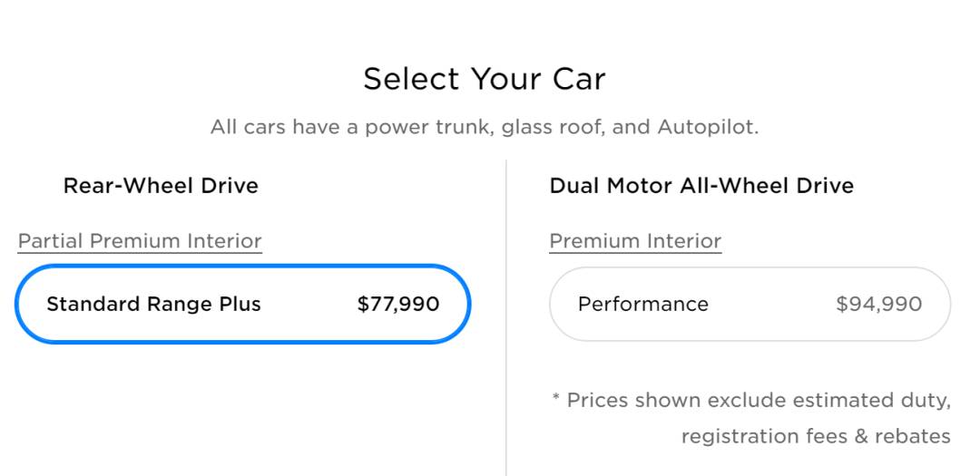
Task: Click the "Prices shown exclude estimated duty" line
Action: click(759, 400)
